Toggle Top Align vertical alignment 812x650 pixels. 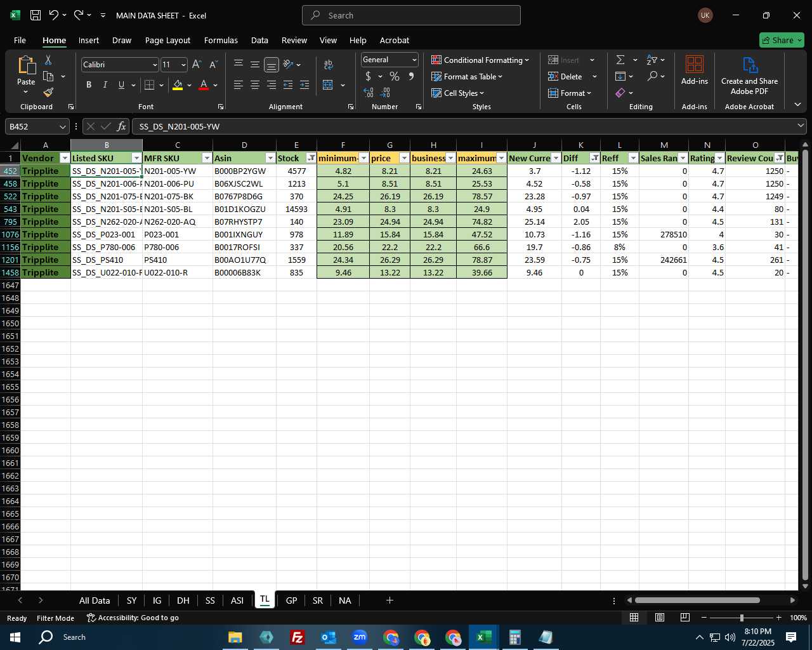click(238, 64)
